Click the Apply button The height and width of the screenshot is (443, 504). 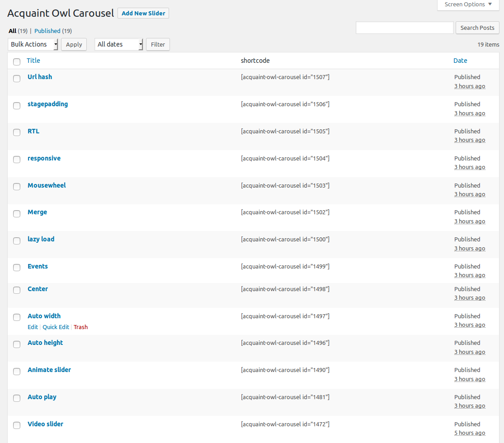(74, 44)
